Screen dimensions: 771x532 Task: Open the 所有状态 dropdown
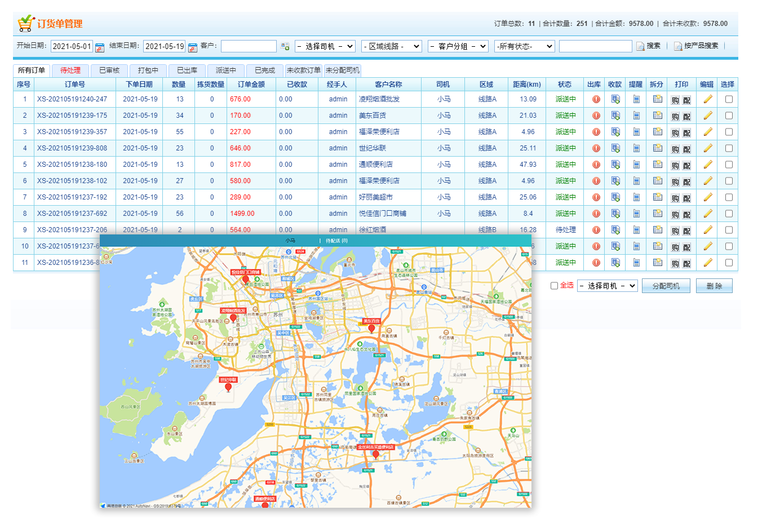[525, 46]
